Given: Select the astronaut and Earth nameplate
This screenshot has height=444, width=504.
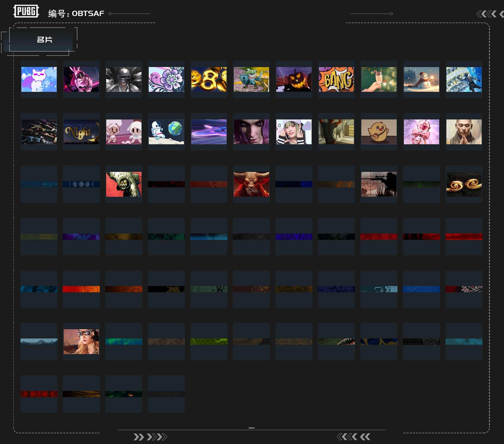Looking at the screenshot, I should click(x=166, y=132).
